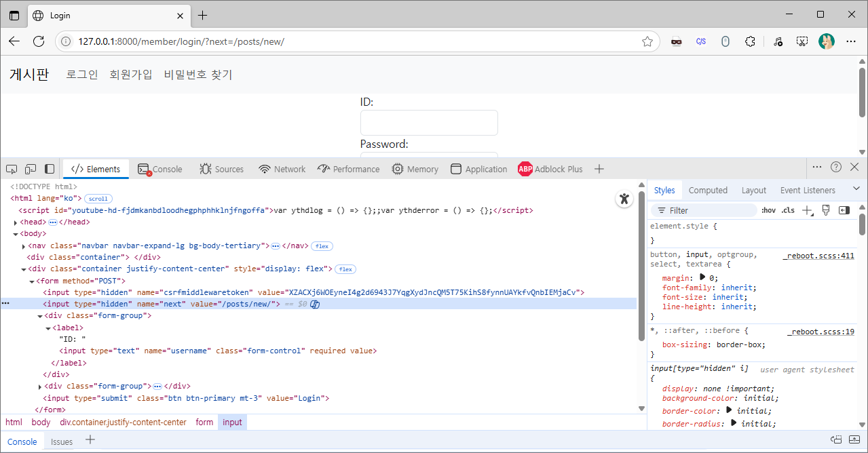Image resolution: width=868 pixels, height=453 pixels.
Task: Click the expand drawer icon at bottom right
Action: point(854,440)
